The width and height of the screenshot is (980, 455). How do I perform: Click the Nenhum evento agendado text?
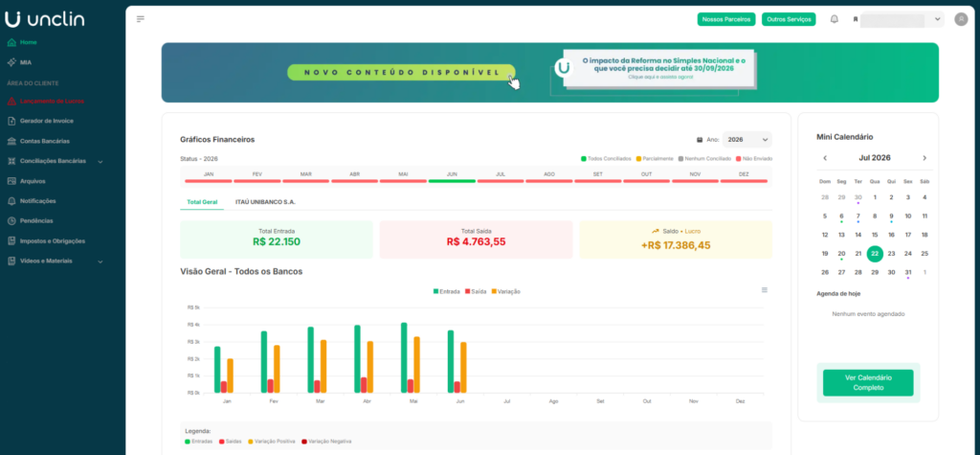point(868,314)
